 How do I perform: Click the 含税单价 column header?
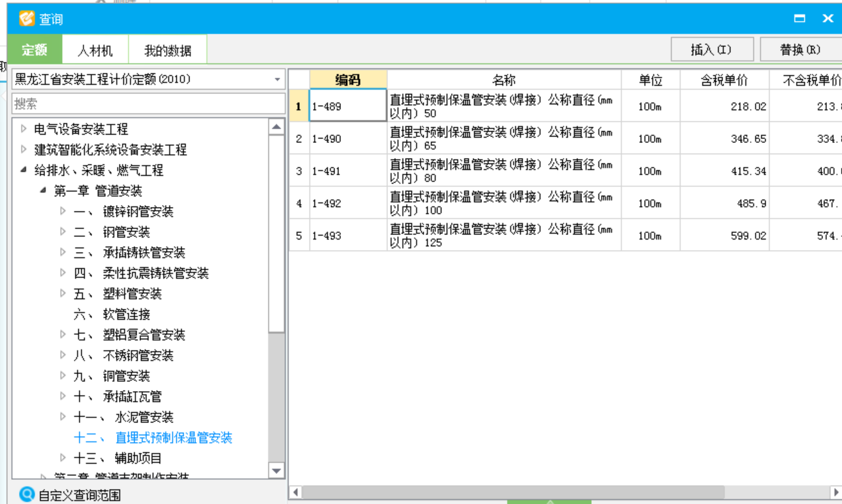click(x=724, y=80)
